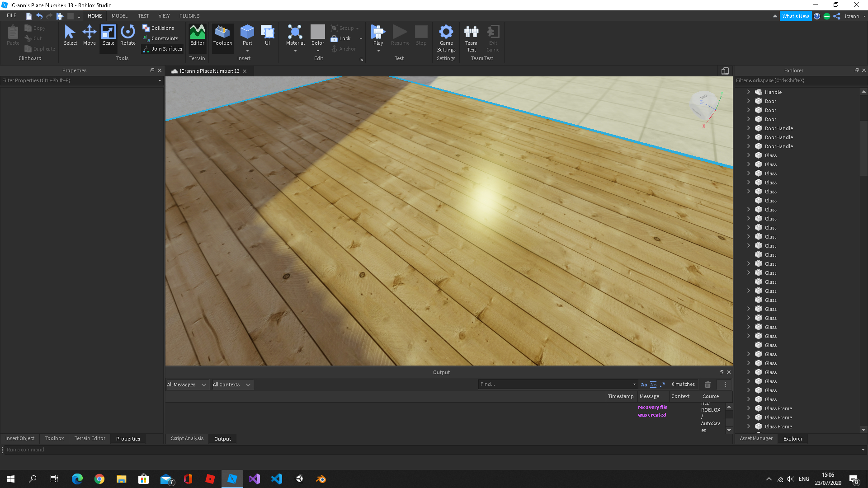Open Game Settings
This screenshot has height=488, width=868.
click(446, 38)
